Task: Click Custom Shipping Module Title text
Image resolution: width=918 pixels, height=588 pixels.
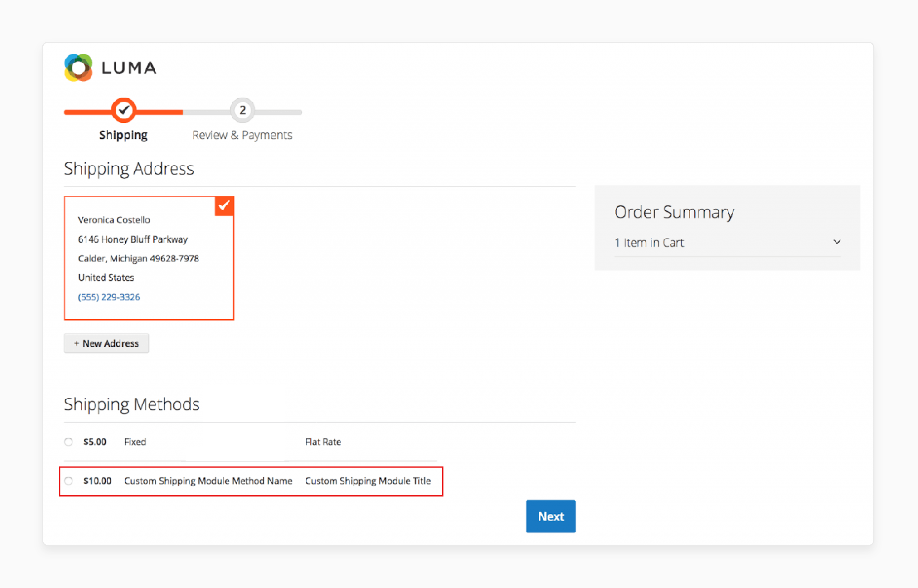Action: (x=368, y=481)
